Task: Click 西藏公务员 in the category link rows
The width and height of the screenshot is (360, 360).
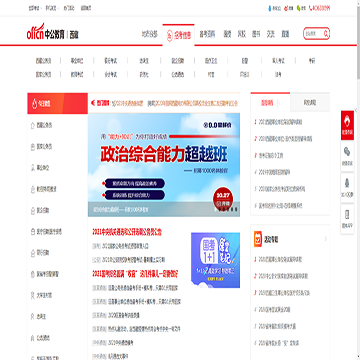Action: coord(44,61)
